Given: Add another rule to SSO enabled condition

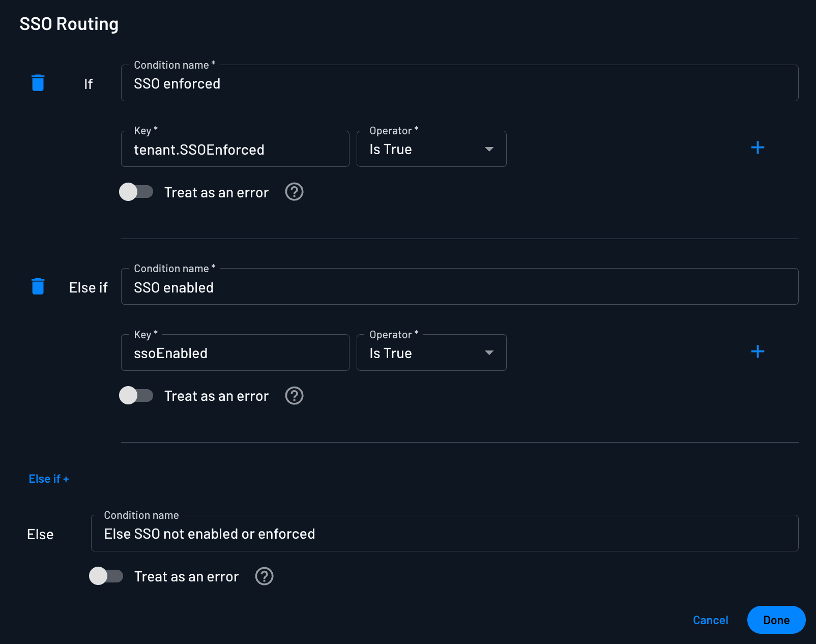Looking at the screenshot, I should pos(757,352).
